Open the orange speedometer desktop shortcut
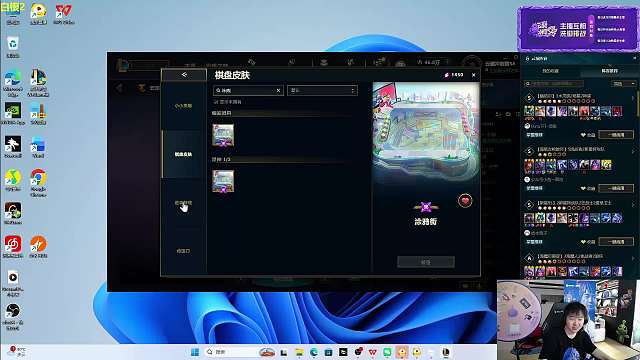The width and height of the screenshot is (640, 360). click(x=38, y=247)
